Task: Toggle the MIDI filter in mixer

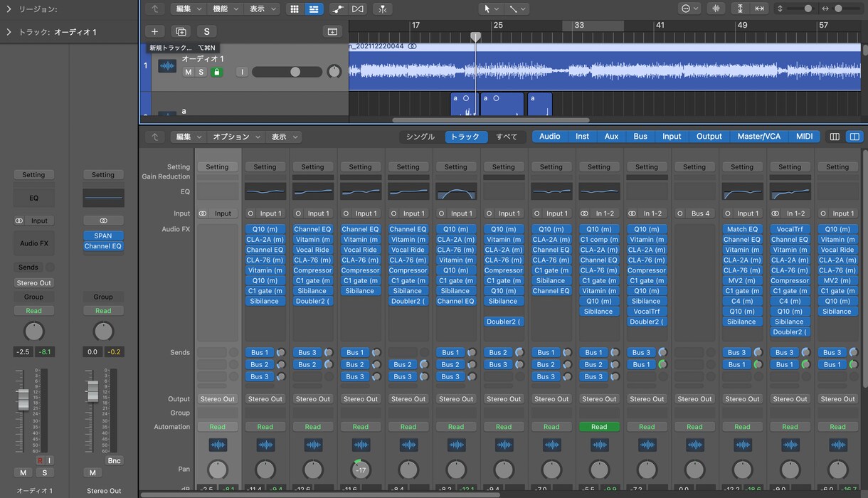Action: tap(804, 137)
